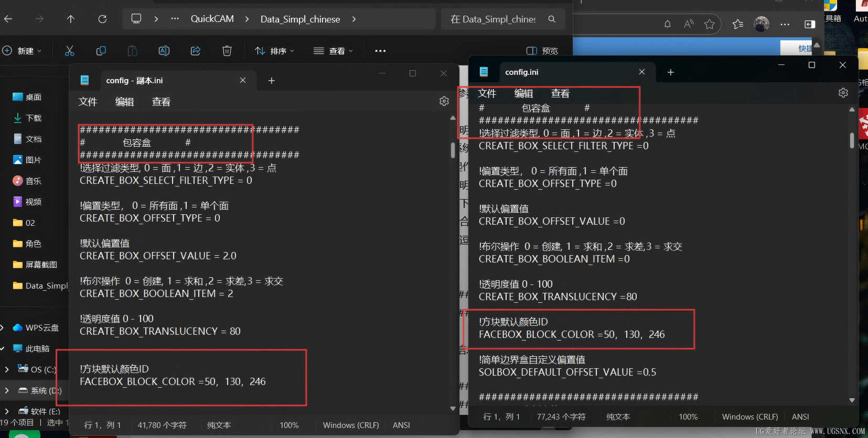Open 编辑 menu in config - 副本.ini Notepad
The image size is (868, 438).
tap(125, 102)
